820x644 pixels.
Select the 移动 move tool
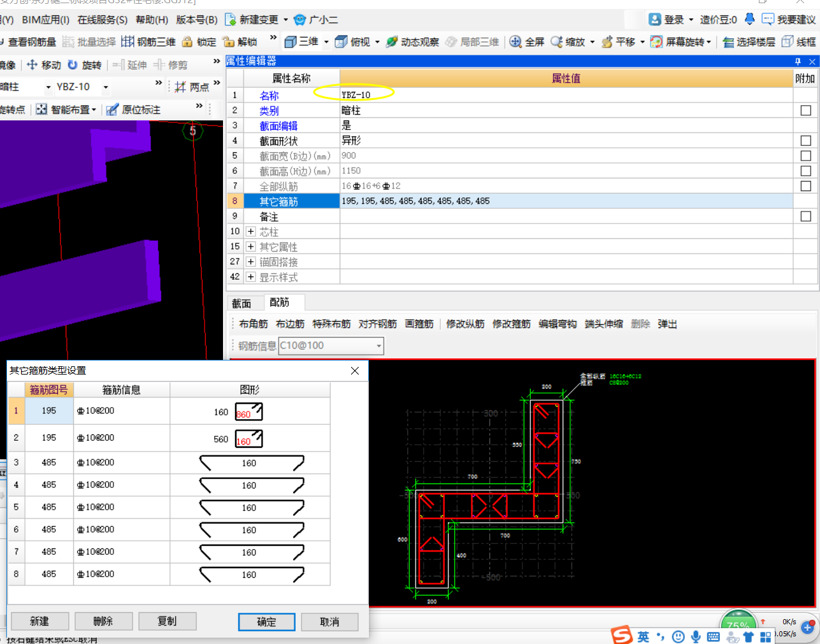tap(44, 65)
